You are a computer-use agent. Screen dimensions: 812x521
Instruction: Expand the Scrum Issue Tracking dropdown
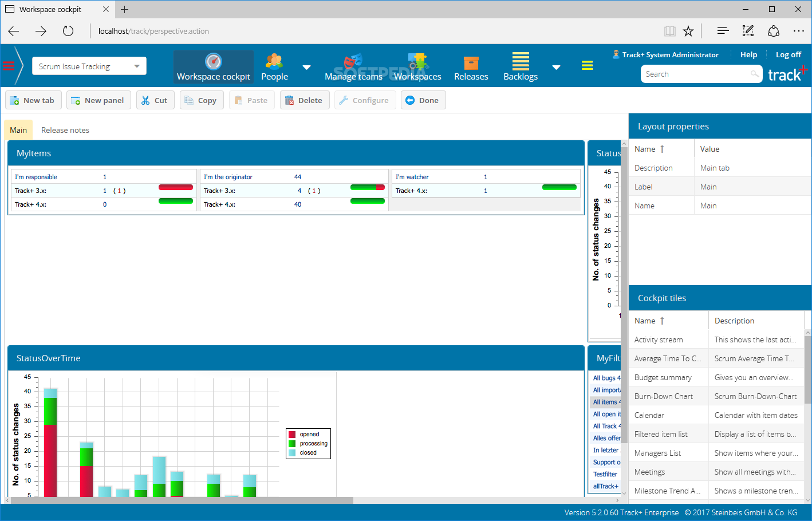click(x=137, y=66)
